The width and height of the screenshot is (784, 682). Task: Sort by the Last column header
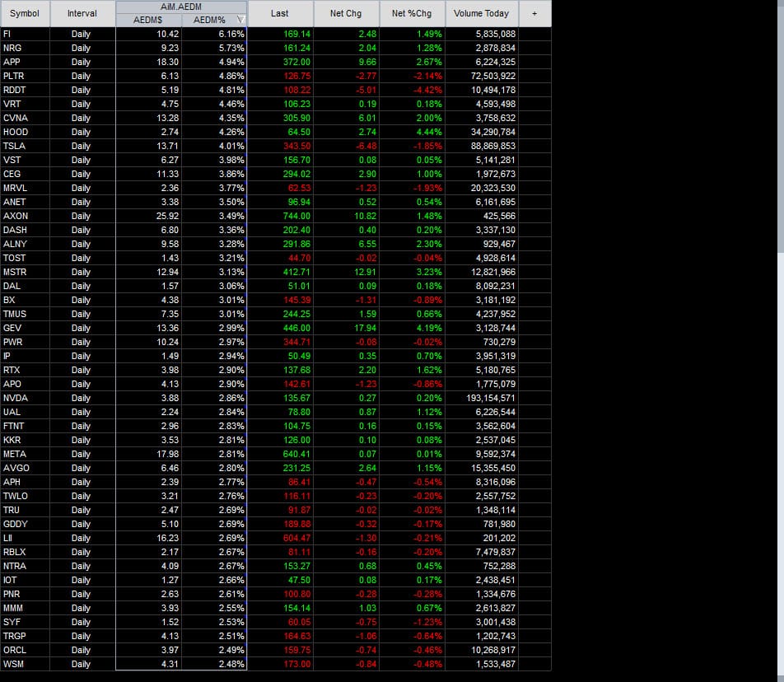280,13
